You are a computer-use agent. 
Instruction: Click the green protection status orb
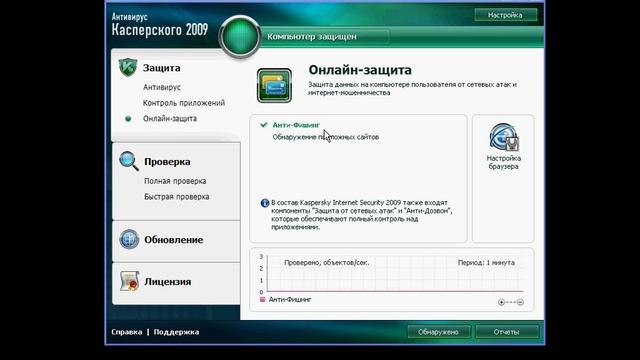(x=240, y=37)
